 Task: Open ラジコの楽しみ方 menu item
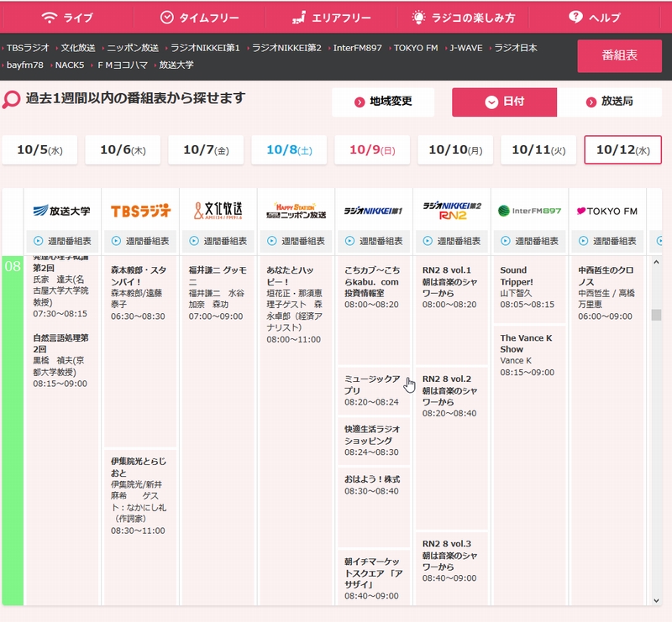[463, 18]
